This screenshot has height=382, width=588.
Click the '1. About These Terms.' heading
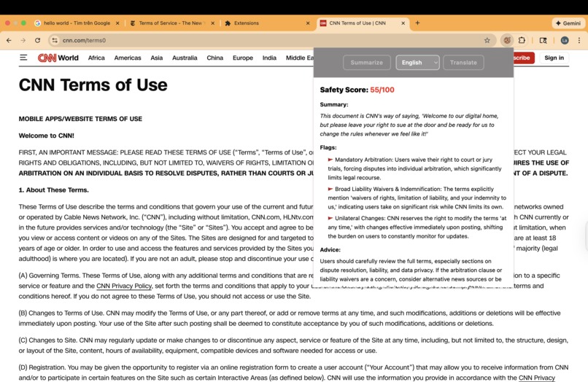54,190
